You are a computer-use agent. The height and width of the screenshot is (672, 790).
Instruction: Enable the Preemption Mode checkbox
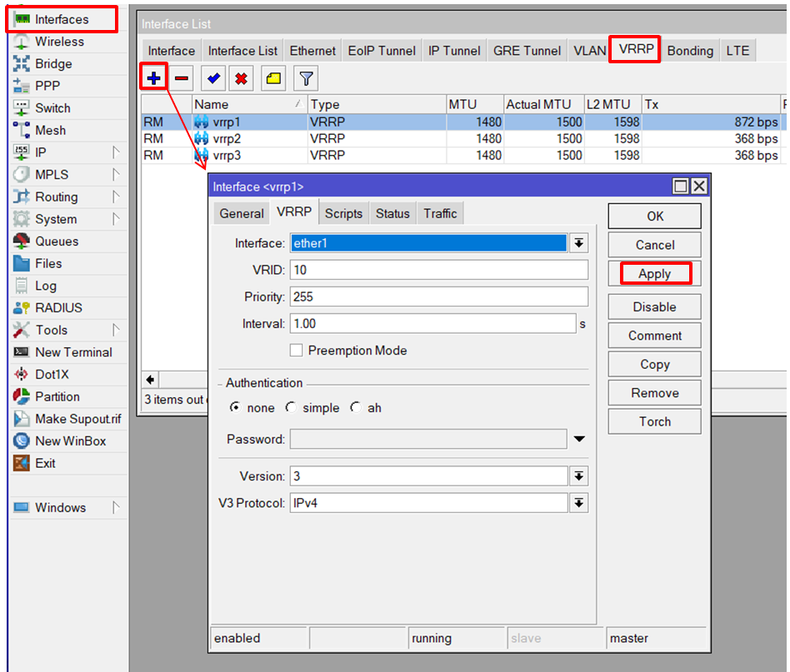pos(296,351)
